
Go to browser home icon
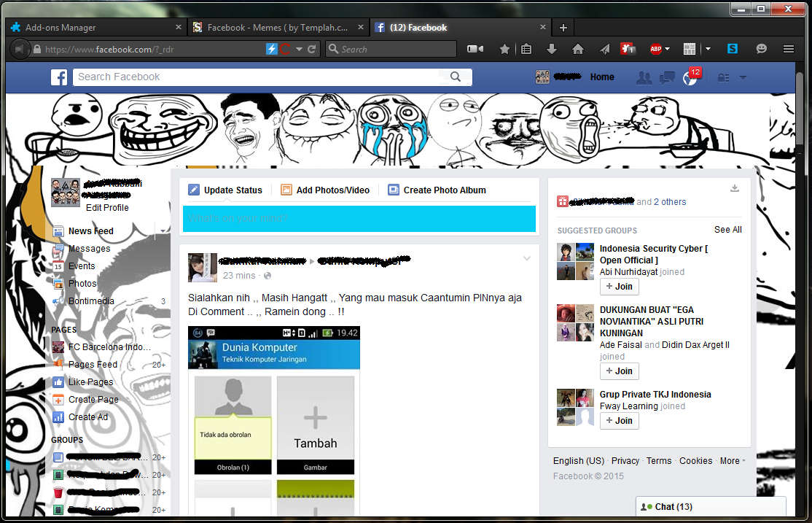(578, 50)
